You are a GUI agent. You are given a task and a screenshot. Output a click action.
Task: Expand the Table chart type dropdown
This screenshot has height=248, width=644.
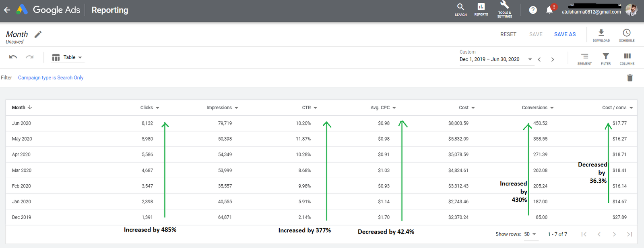[x=68, y=58]
